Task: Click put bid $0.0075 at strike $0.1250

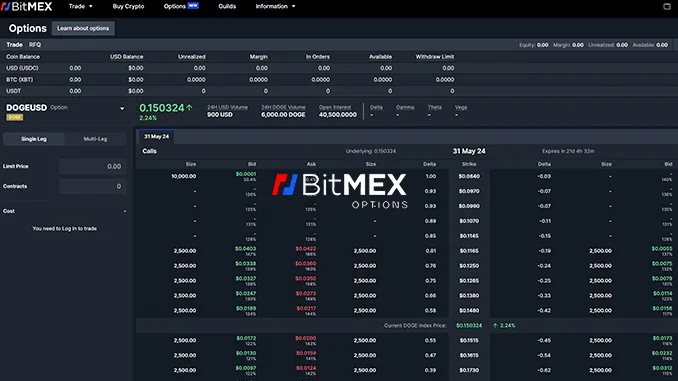Action: 662,264
